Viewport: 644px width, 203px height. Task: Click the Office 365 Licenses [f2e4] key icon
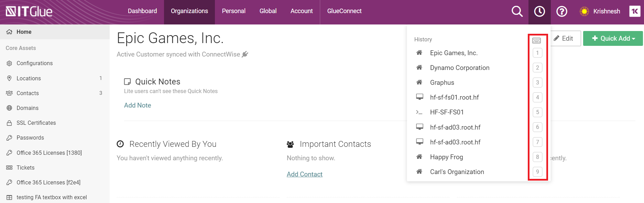pos(9,182)
